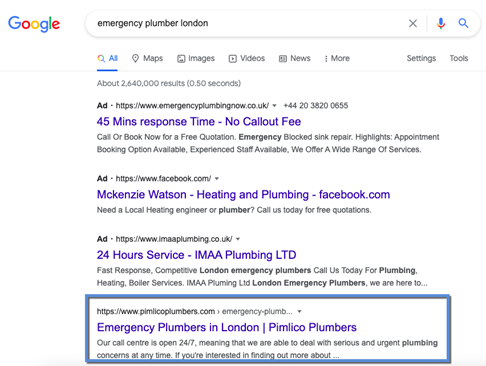Image resolution: width=486 pixels, height=366 pixels.
Task: Open '24 Hours Service - IMAA Plumbing LTD' ad
Action: pyautogui.click(x=196, y=255)
